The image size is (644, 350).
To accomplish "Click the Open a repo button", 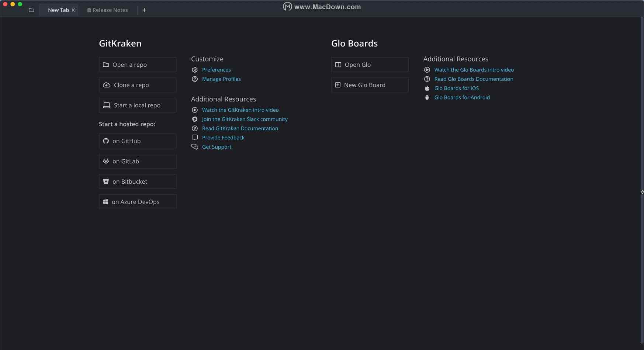I will (x=138, y=65).
